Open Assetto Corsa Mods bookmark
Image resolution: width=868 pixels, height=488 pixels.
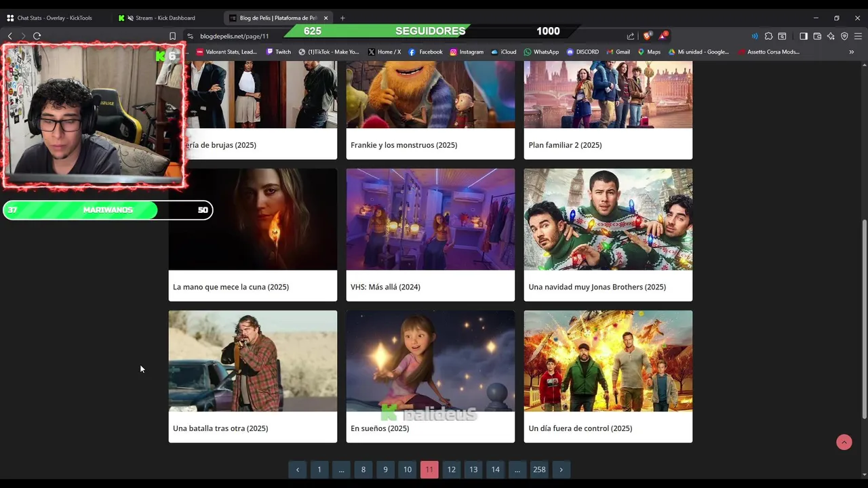point(769,52)
